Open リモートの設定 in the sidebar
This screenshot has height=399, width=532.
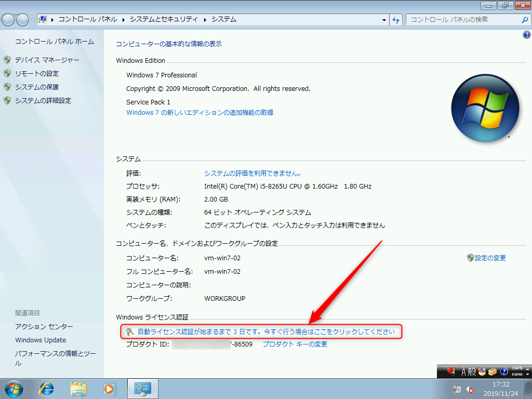(37, 74)
